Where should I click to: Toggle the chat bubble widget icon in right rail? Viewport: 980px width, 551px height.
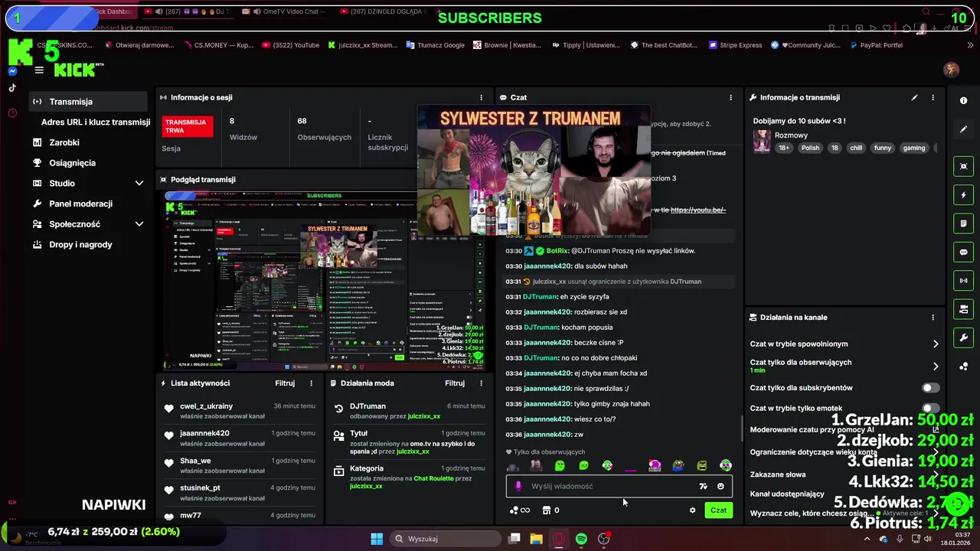click(963, 252)
